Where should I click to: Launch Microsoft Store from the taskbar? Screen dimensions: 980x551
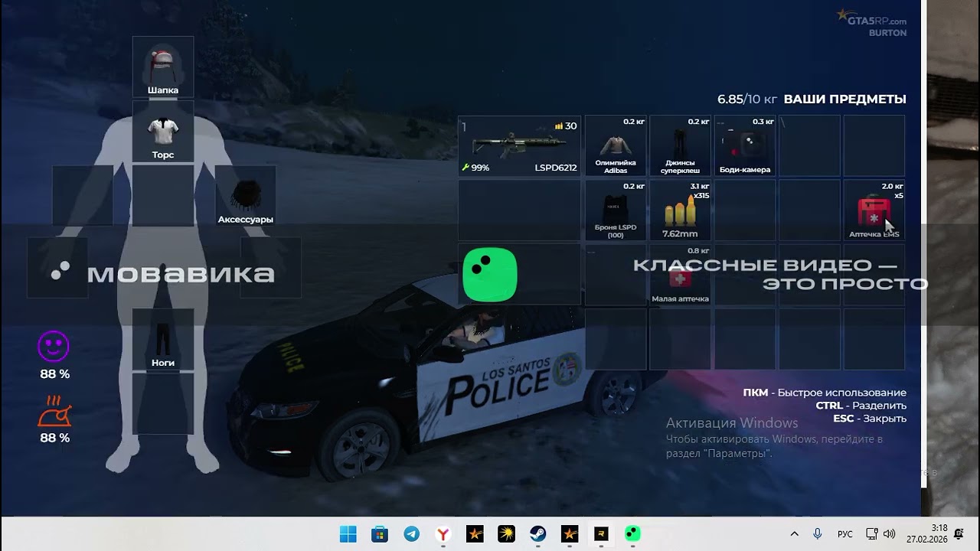click(380, 534)
